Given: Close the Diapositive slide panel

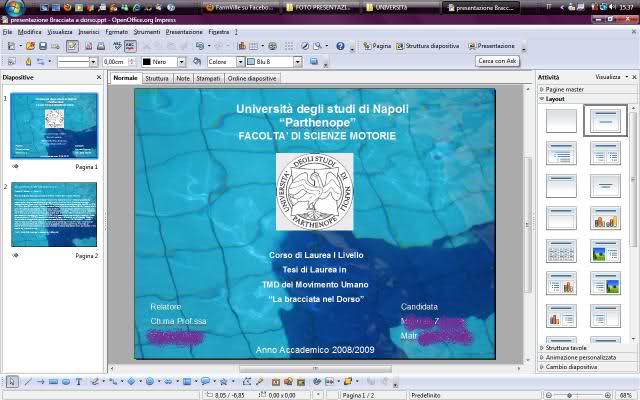Looking at the screenshot, I should tap(98, 77).
